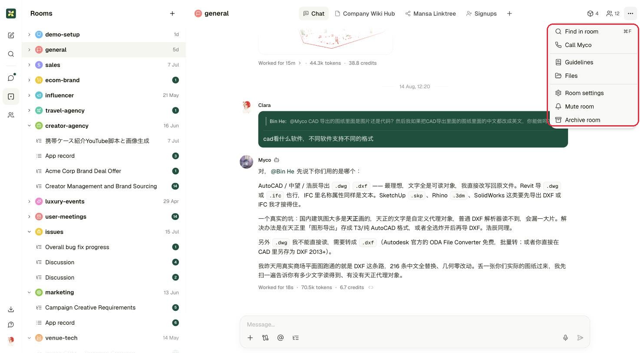Click the Message input field

click(415, 324)
